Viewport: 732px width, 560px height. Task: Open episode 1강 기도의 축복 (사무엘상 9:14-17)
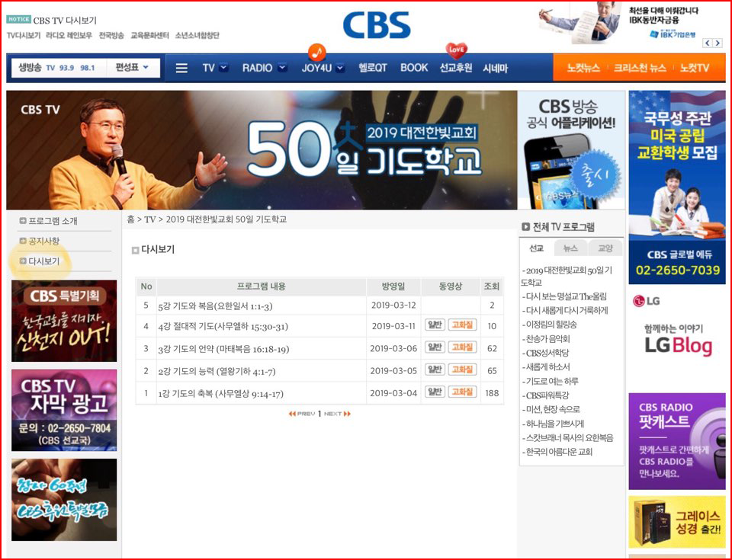(x=220, y=393)
